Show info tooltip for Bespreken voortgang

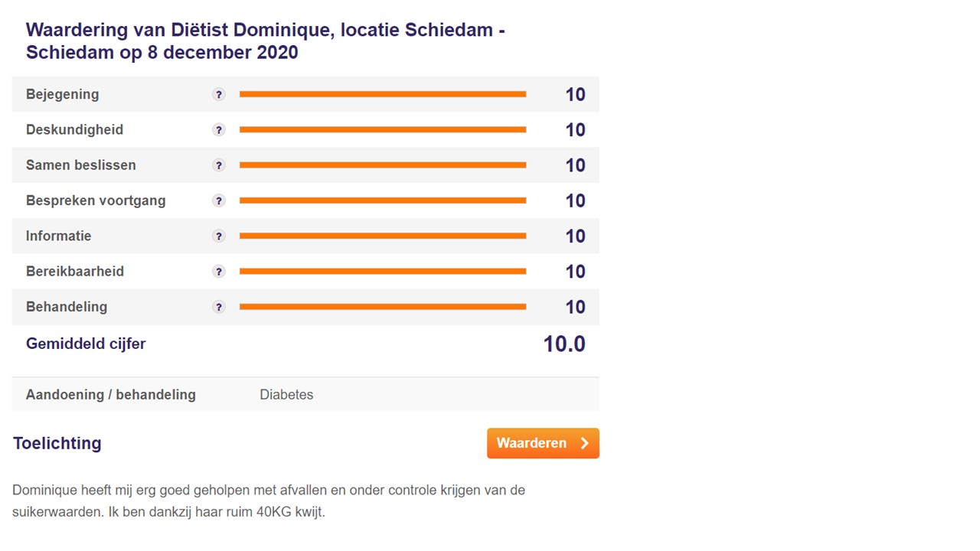[219, 201]
